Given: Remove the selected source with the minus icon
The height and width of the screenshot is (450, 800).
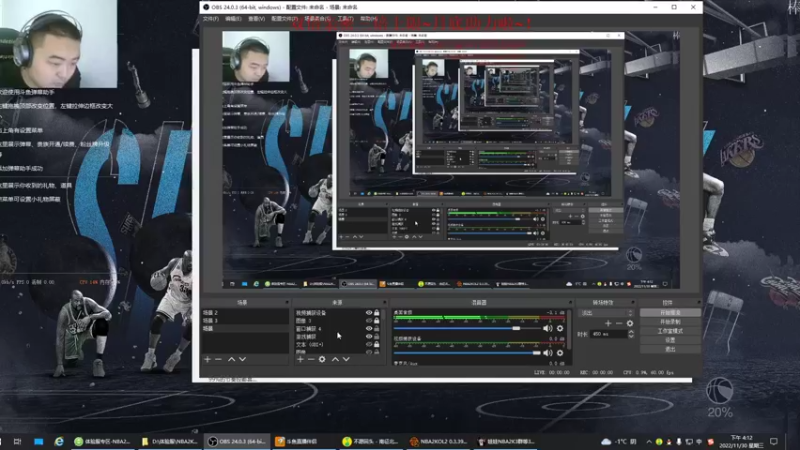Looking at the screenshot, I should pyautogui.click(x=311, y=360).
